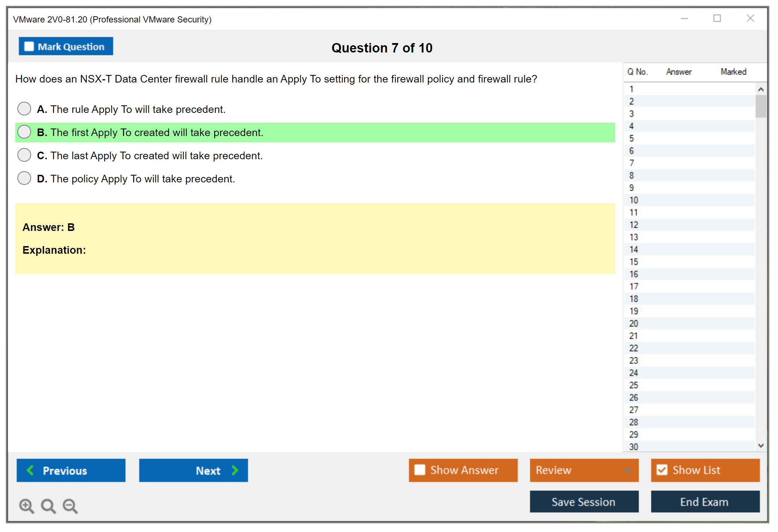This screenshot has height=532, width=778.
Task: Enable the Show Answer checkbox
Action: pyautogui.click(x=420, y=470)
